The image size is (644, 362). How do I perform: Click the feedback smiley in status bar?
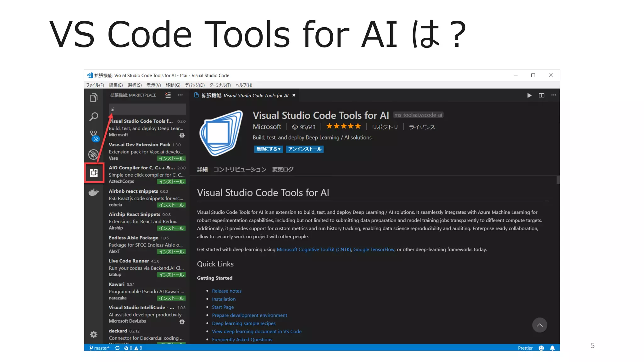pyautogui.click(x=541, y=348)
